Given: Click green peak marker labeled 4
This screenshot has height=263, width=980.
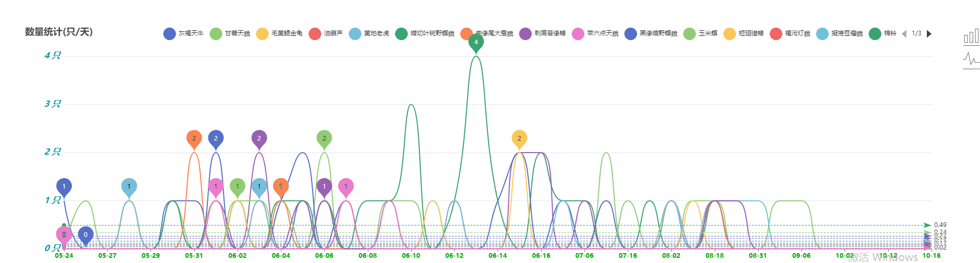Looking at the screenshot, I should pyautogui.click(x=476, y=42).
